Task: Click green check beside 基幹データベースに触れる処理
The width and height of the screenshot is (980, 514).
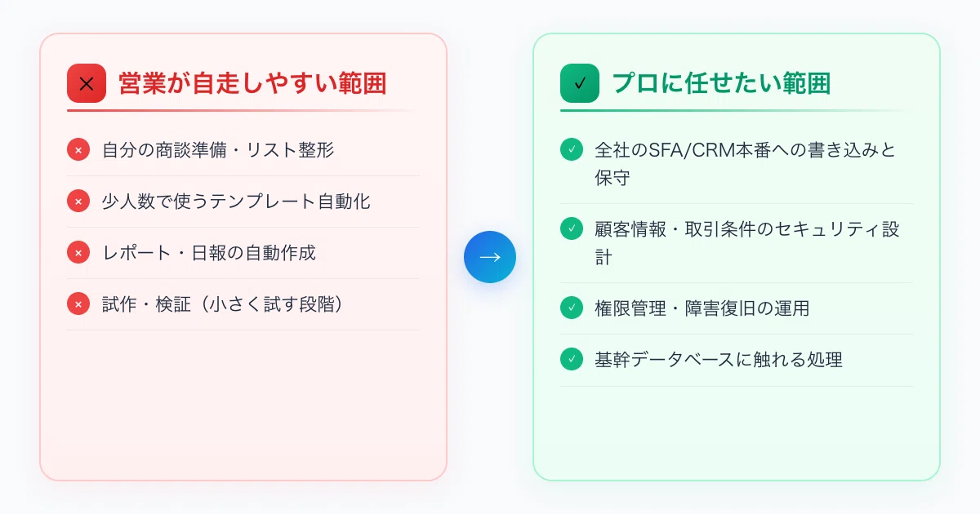Action: [x=572, y=360]
